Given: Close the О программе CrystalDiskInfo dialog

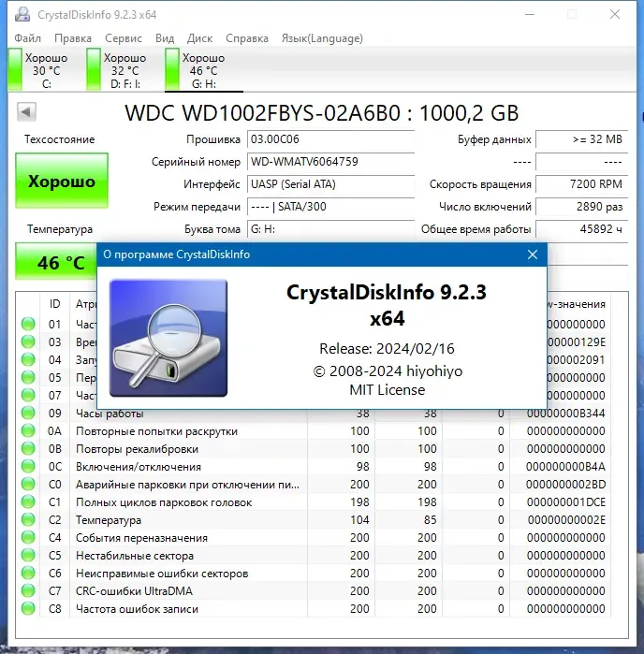Looking at the screenshot, I should click(533, 254).
